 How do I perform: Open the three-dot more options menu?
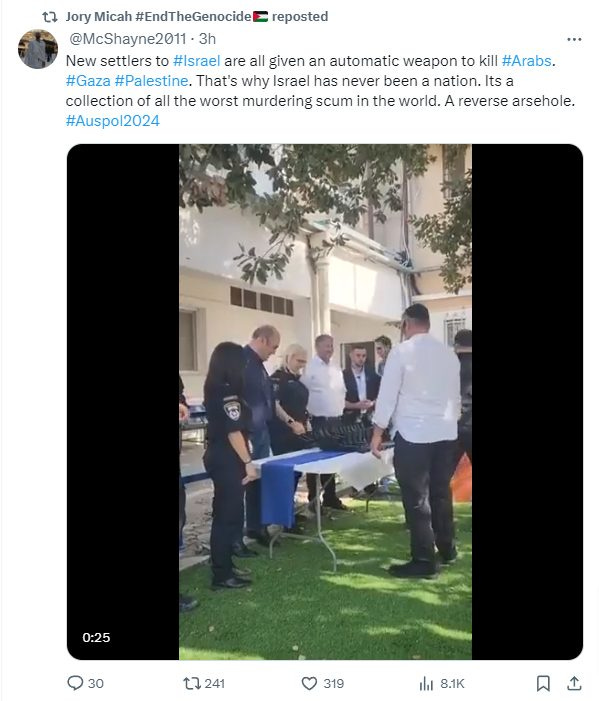coord(574,39)
